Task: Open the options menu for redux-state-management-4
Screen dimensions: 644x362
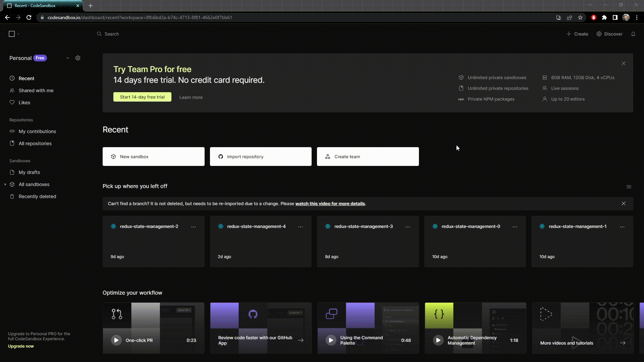Action: tap(301, 227)
